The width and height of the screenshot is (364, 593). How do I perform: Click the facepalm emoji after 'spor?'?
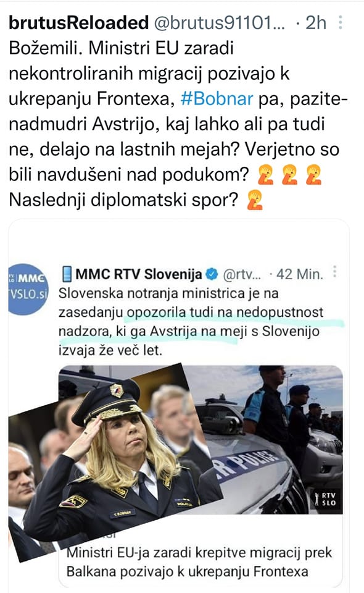[x=255, y=200]
